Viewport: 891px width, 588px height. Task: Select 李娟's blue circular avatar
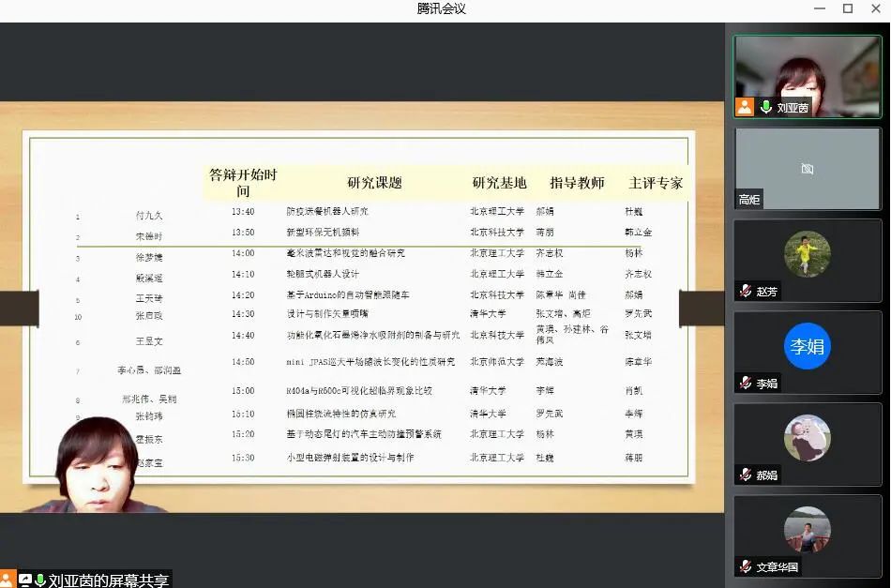tap(807, 347)
